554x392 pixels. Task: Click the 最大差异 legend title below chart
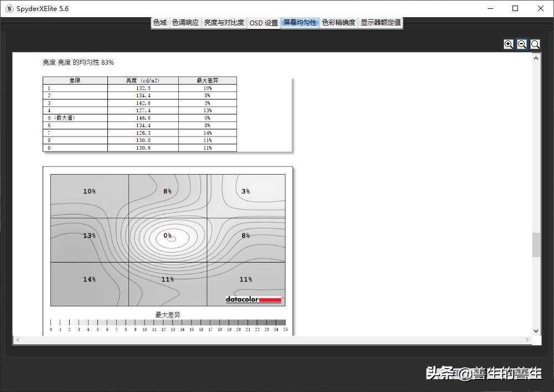[x=168, y=315]
